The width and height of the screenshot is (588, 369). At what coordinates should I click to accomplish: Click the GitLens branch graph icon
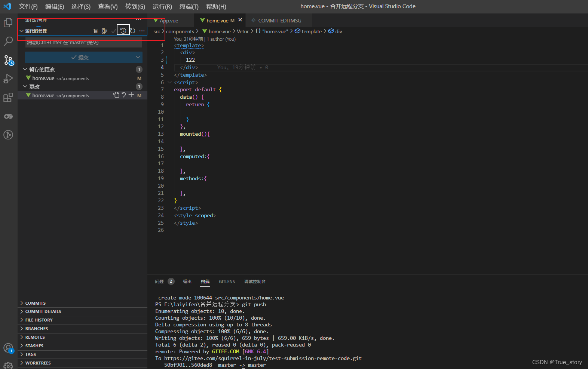point(104,31)
